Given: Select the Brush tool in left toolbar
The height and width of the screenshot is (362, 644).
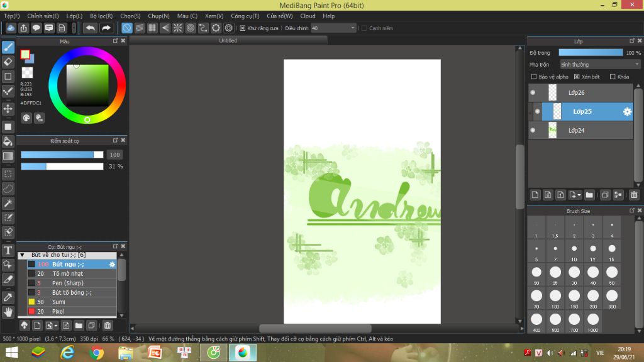Looking at the screenshot, I should 8,47.
